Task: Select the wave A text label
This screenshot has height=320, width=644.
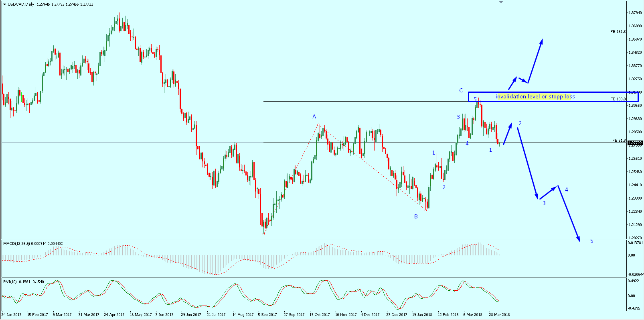Action: pos(314,116)
